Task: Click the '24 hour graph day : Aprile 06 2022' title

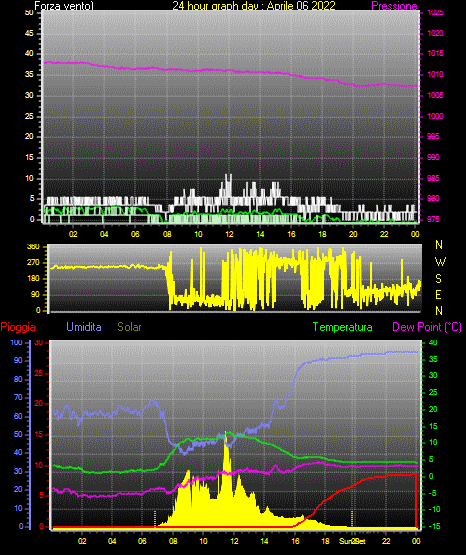Action: (x=254, y=5)
